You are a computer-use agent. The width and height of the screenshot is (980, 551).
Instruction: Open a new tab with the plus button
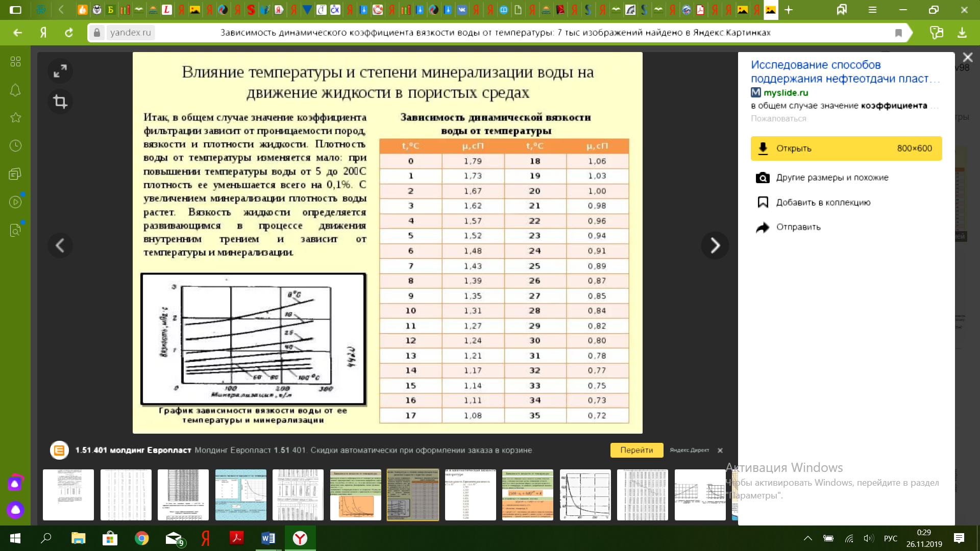click(x=789, y=10)
